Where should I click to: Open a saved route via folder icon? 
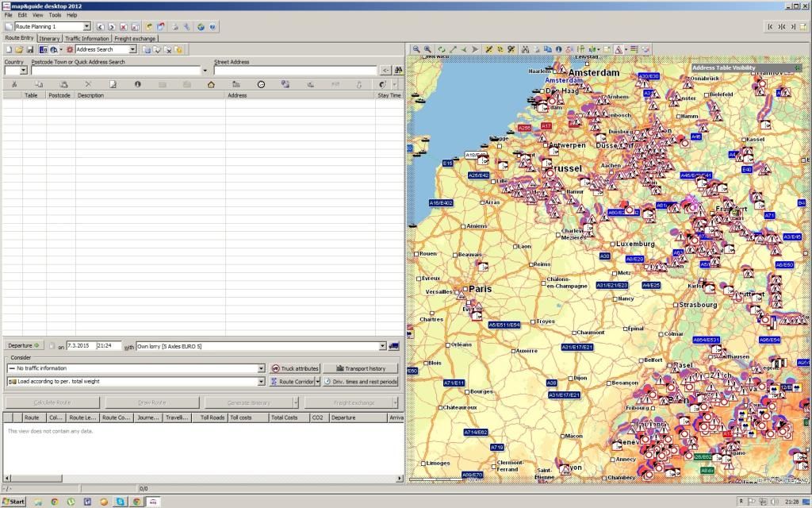[19, 50]
